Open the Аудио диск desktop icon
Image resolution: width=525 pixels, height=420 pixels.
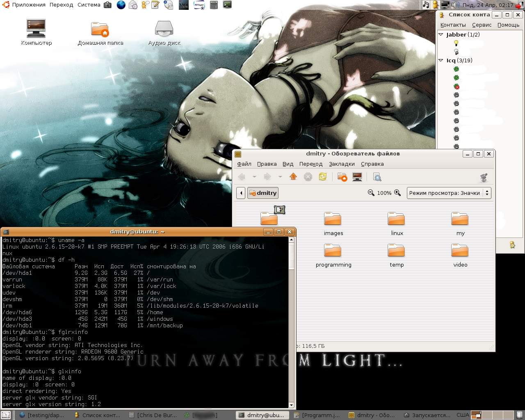coord(164,33)
